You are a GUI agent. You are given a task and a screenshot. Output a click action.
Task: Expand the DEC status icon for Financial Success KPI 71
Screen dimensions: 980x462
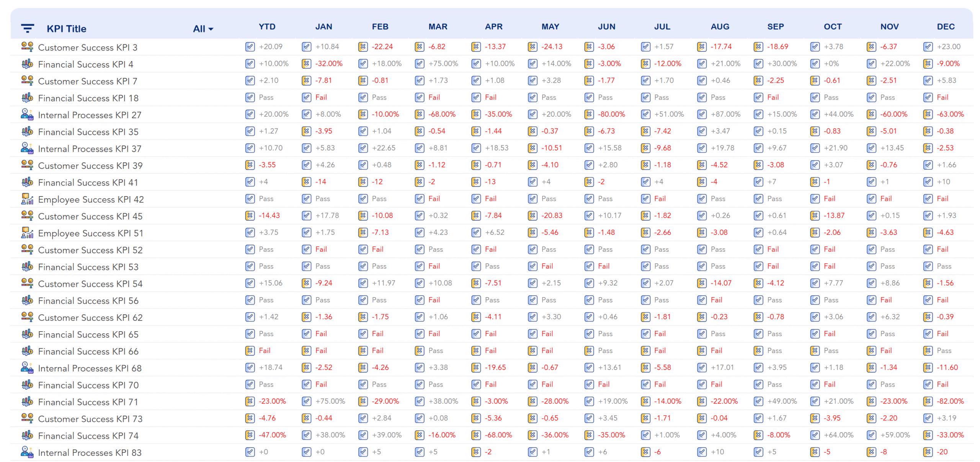click(928, 402)
